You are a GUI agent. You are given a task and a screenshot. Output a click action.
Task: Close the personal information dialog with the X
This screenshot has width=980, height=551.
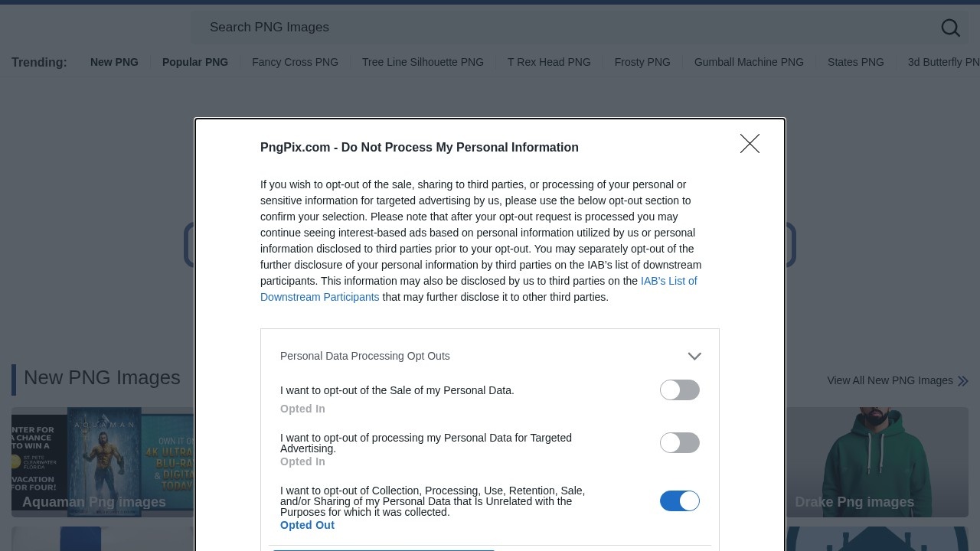tap(750, 143)
